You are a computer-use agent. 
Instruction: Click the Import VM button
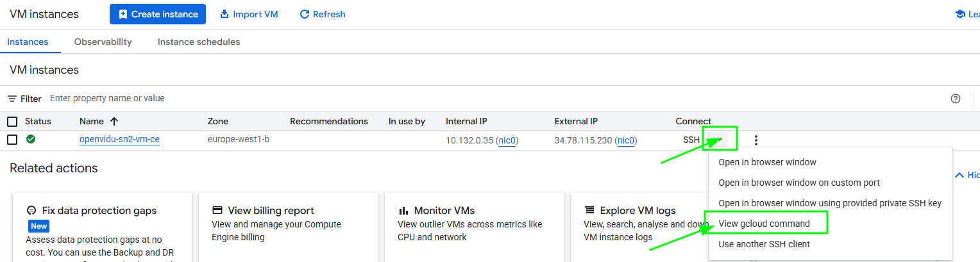coord(249,14)
